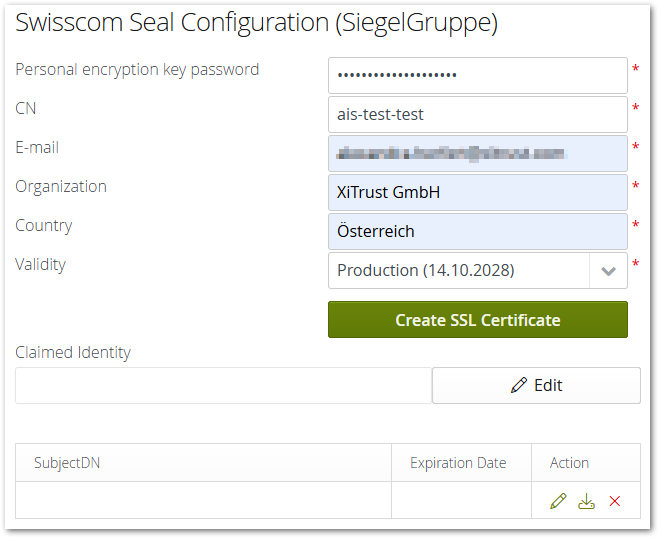
Task: Click the empty SubjectDN cell in table row
Action: (x=203, y=501)
